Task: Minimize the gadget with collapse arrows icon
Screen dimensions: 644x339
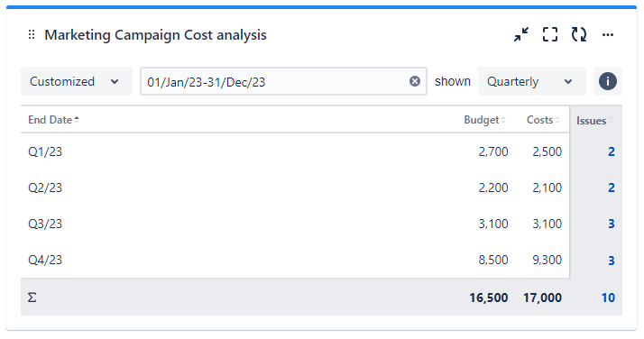Action: point(521,34)
